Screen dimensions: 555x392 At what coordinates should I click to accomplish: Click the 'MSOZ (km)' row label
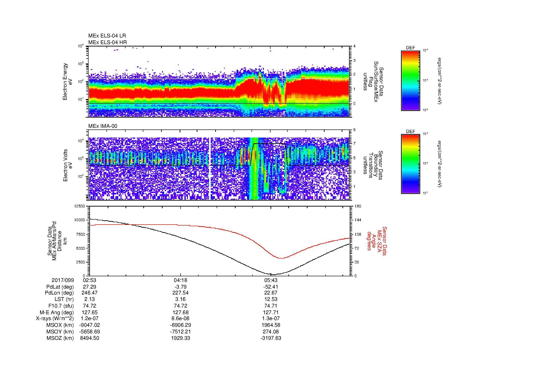60,338
